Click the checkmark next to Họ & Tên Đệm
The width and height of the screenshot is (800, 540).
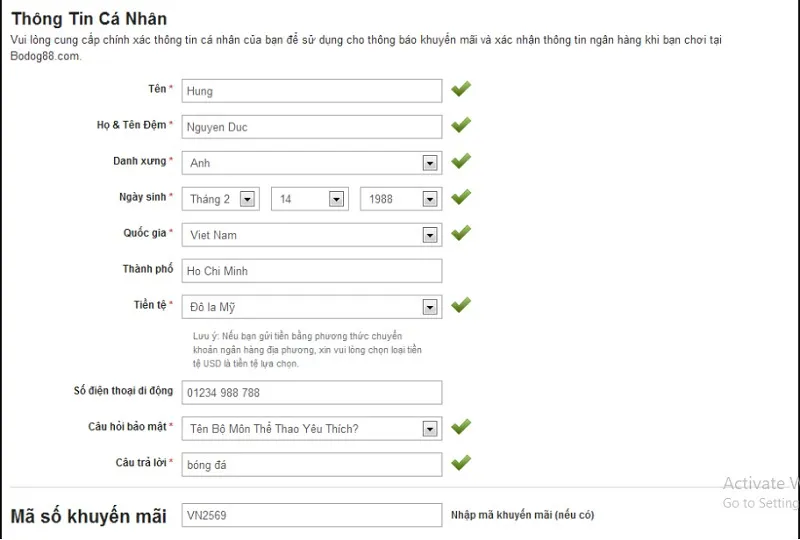click(x=460, y=126)
